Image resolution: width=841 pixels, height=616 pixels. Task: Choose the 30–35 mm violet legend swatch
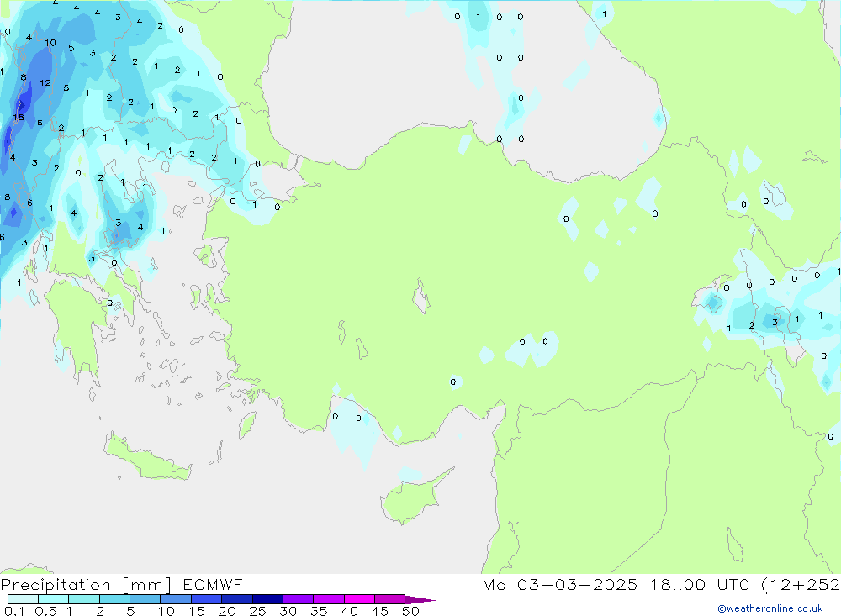[298, 599]
